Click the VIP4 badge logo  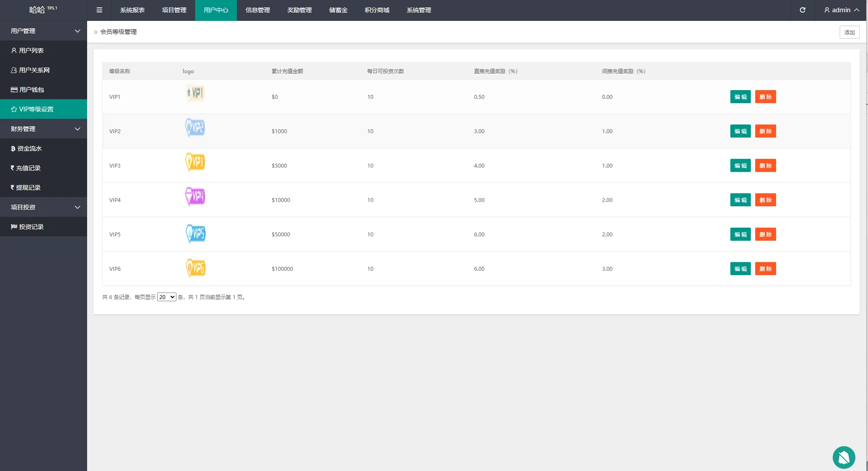coord(195,196)
